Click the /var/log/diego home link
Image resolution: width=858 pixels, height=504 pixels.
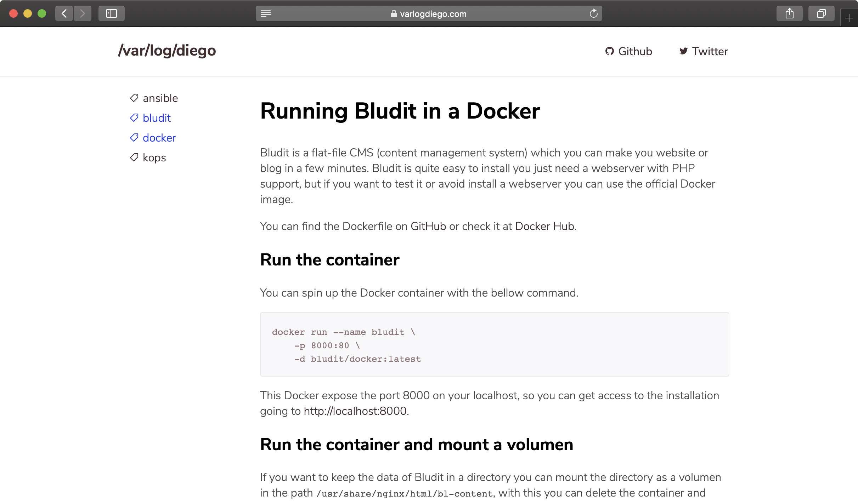[x=167, y=51]
